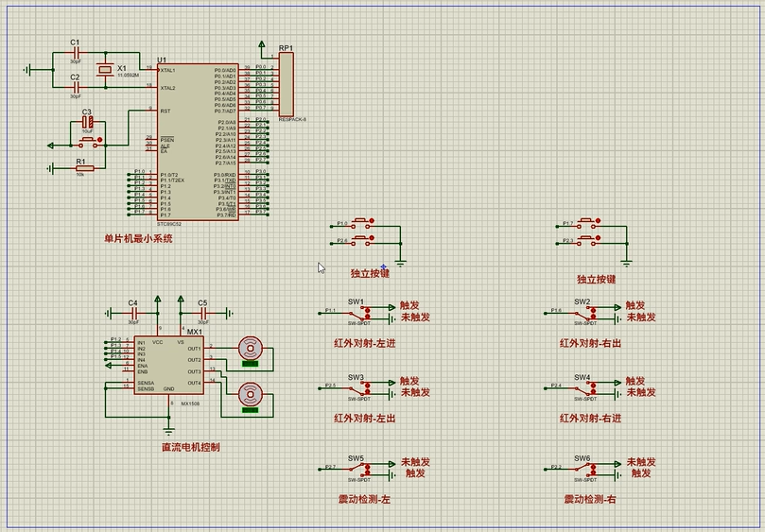The width and height of the screenshot is (765, 532).
Task: Click the 直流电机控制 text label
Action: [190, 448]
